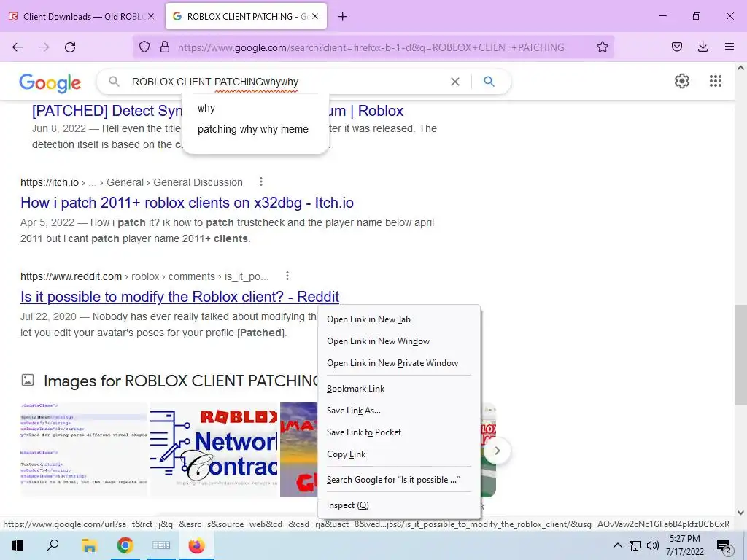
Task: Open the Google apps grid
Action: coord(715,81)
